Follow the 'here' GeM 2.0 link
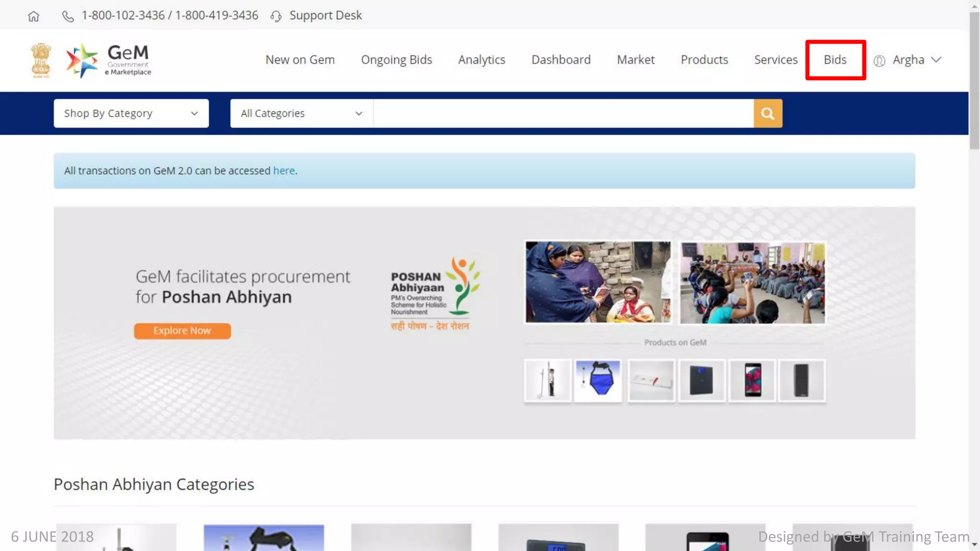Viewport: 980px width, 551px height. tap(284, 171)
